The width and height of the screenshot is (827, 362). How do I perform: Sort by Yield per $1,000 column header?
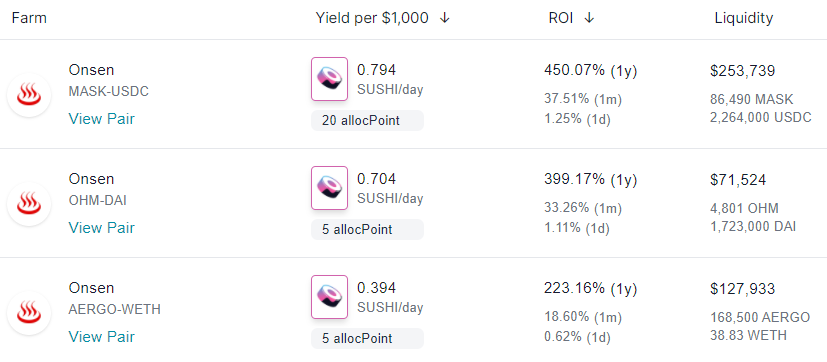coord(372,18)
